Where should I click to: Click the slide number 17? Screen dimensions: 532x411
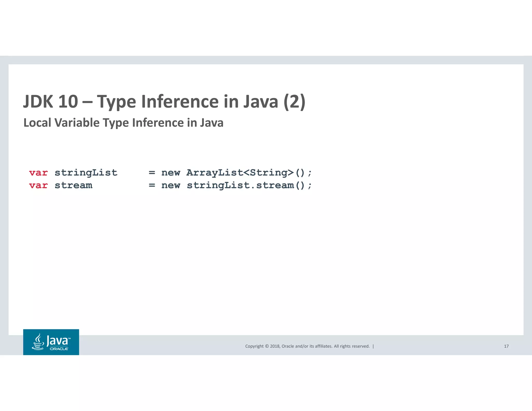506,346
